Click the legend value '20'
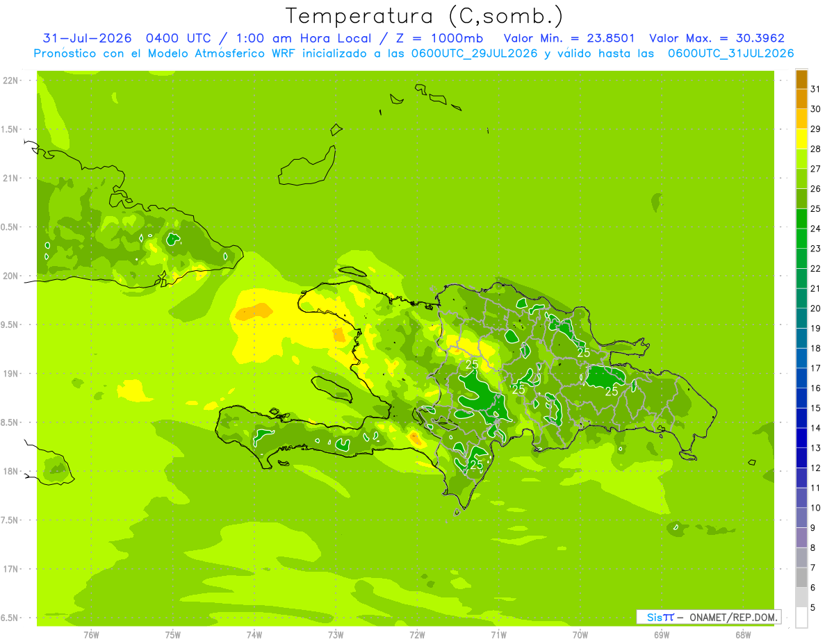 [815, 308]
